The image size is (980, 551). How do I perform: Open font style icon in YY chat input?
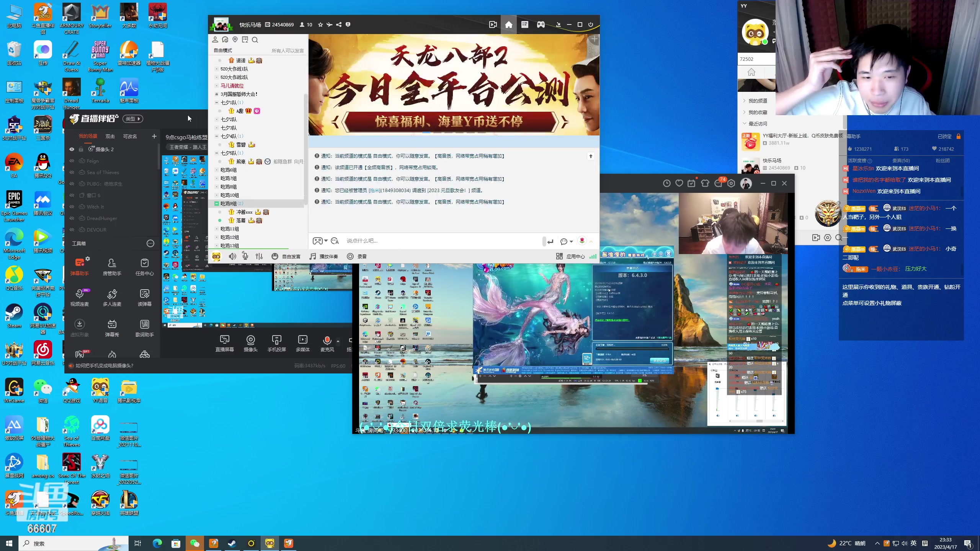point(335,241)
